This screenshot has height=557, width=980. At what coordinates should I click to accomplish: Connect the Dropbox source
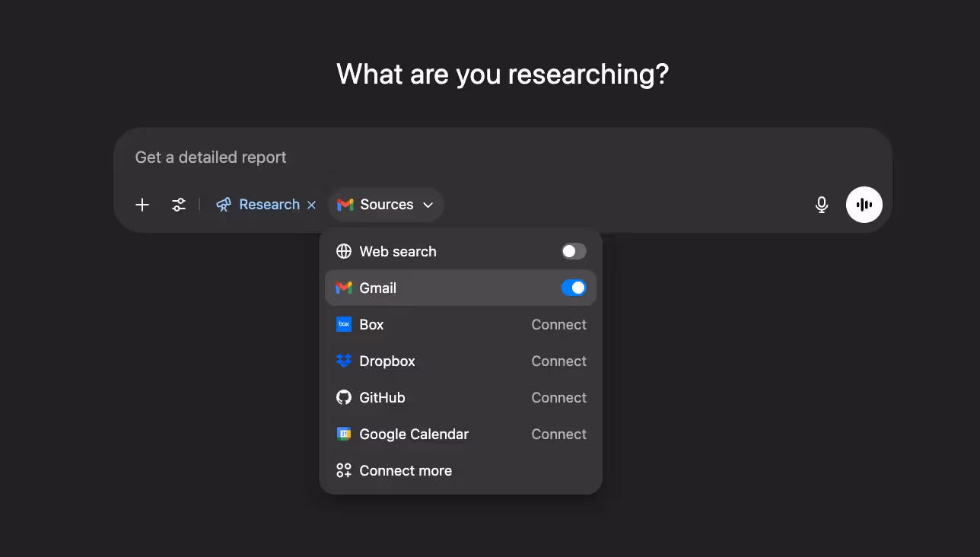pyautogui.click(x=559, y=361)
